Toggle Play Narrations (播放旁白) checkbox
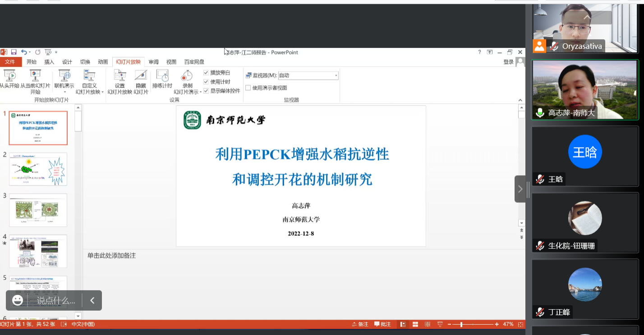 206,73
